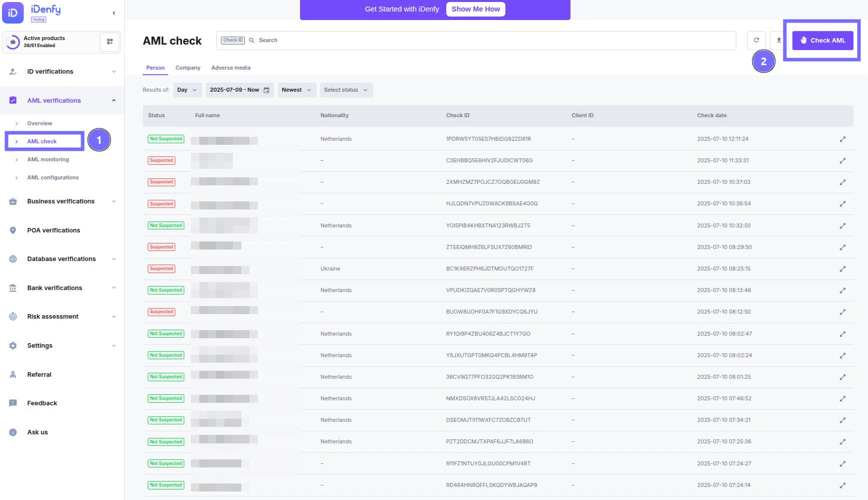Click Ukraine nationality cell
Viewport: 868px width, 500px height.
pyautogui.click(x=330, y=269)
